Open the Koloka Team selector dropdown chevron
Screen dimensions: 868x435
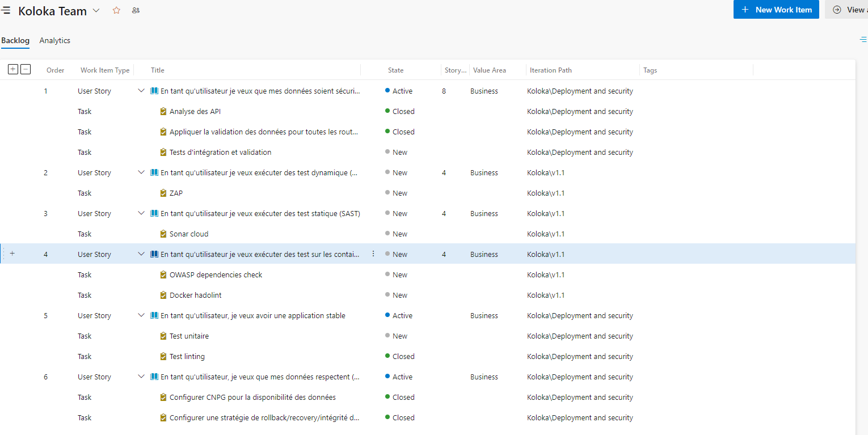[x=96, y=10]
